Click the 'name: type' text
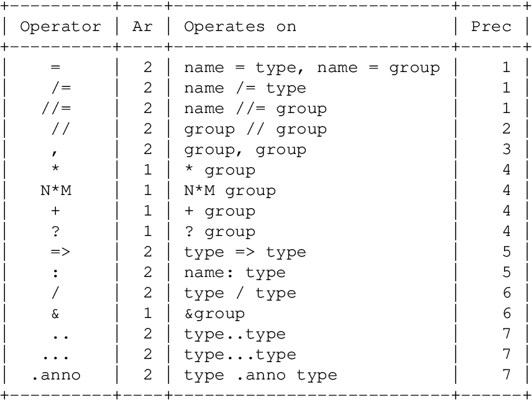The height and width of the screenshot is (400, 532). point(234,272)
